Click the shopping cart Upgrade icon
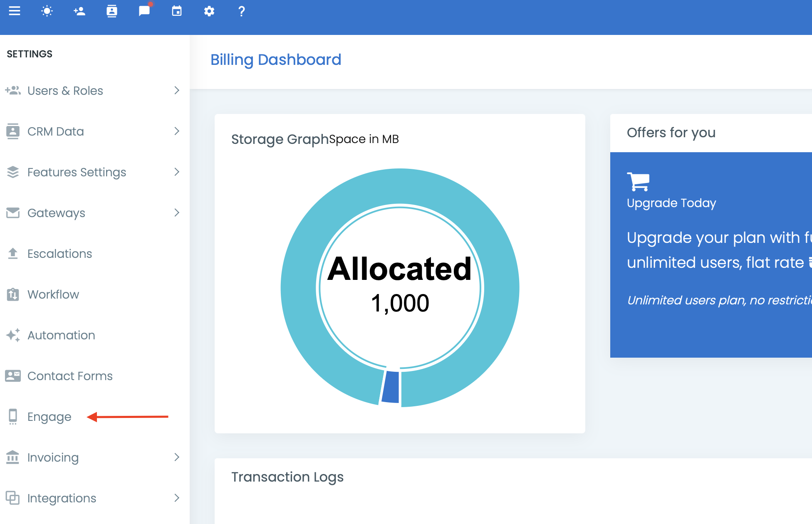 coord(639,180)
